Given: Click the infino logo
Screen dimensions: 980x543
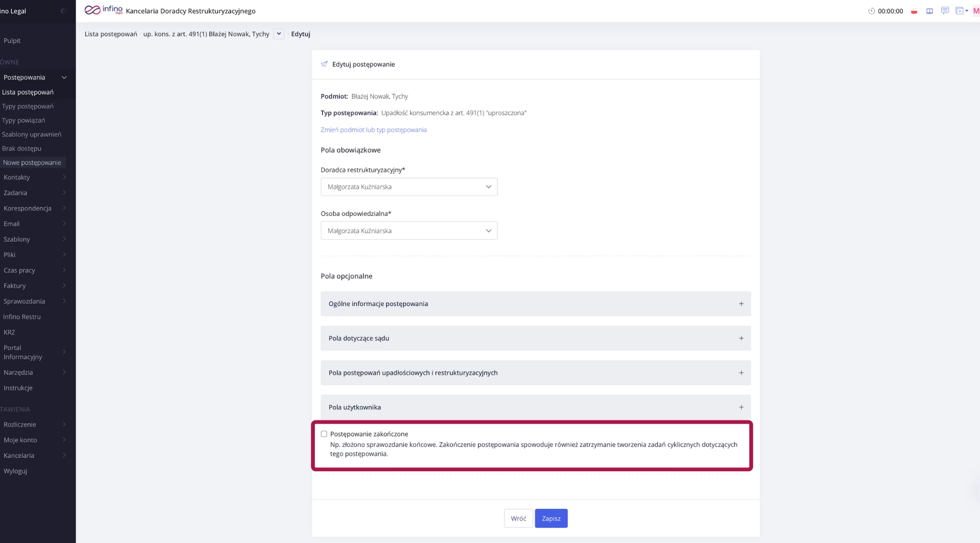Looking at the screenshot, I should click(x=103, y=10).
